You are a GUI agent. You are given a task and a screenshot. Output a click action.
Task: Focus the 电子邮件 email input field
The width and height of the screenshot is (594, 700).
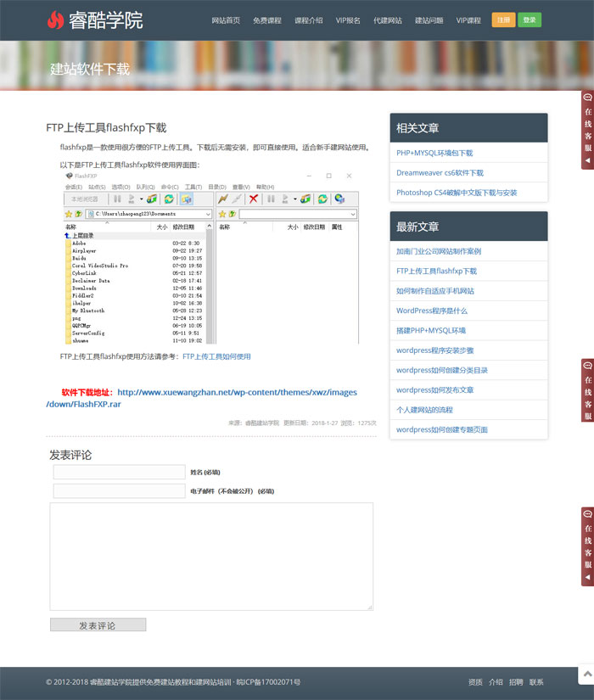click(120, 491)
